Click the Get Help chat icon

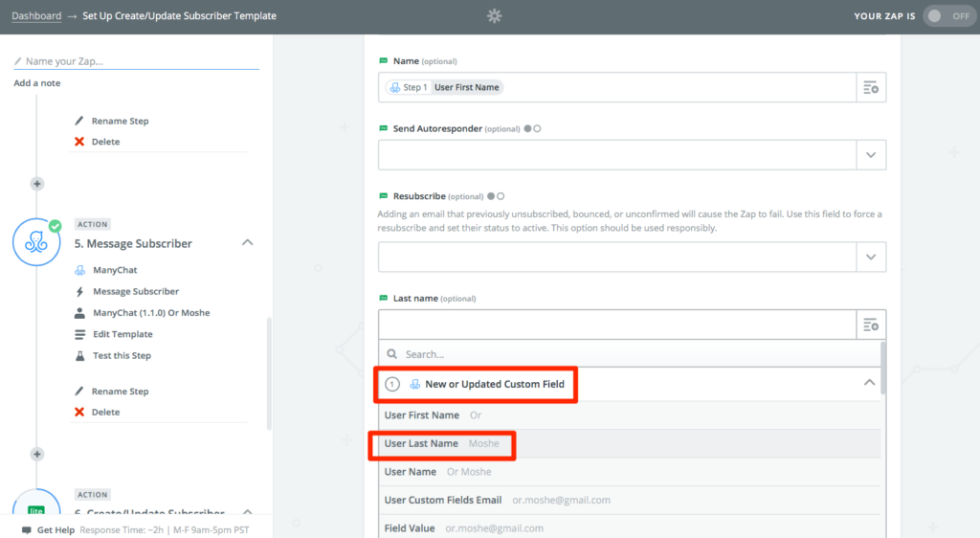coord(26,530)
